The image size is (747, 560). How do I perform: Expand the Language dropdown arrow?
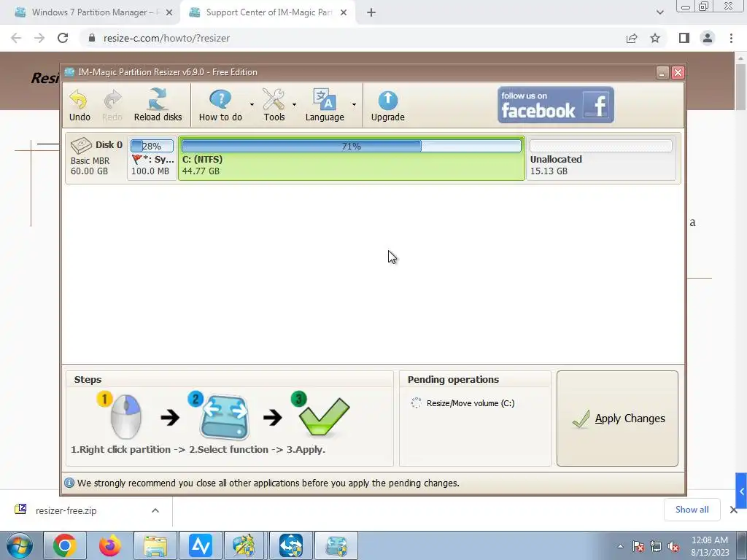(x=354, y=105)
